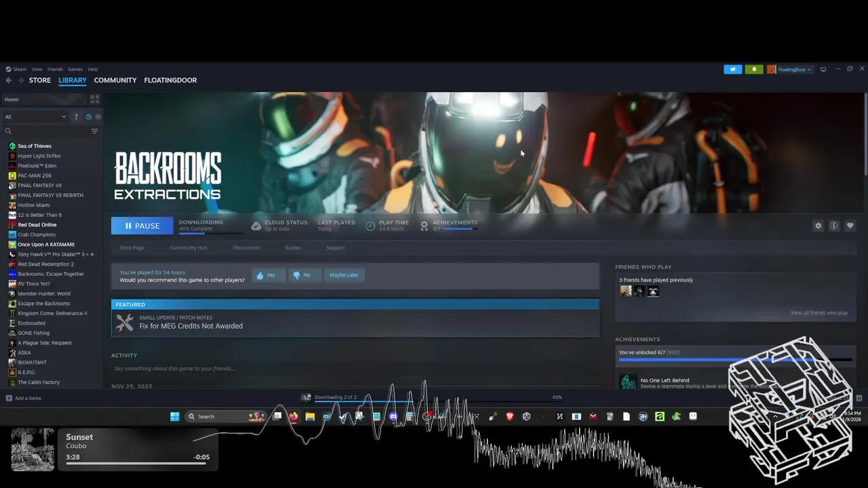This screenshot has width=868, height=488.
Task: Recommend the game with the Yes button
Action: pyautogui.click(x=269, y=275)
